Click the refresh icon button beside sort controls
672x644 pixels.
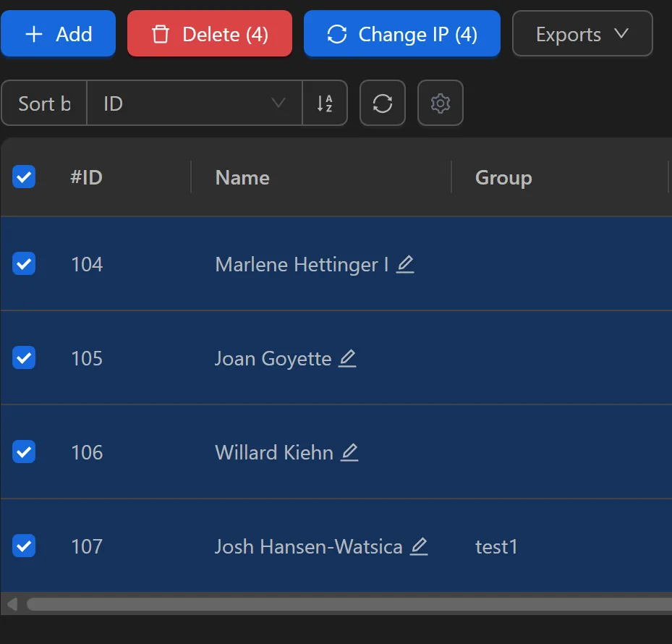(x=383, y=103)
